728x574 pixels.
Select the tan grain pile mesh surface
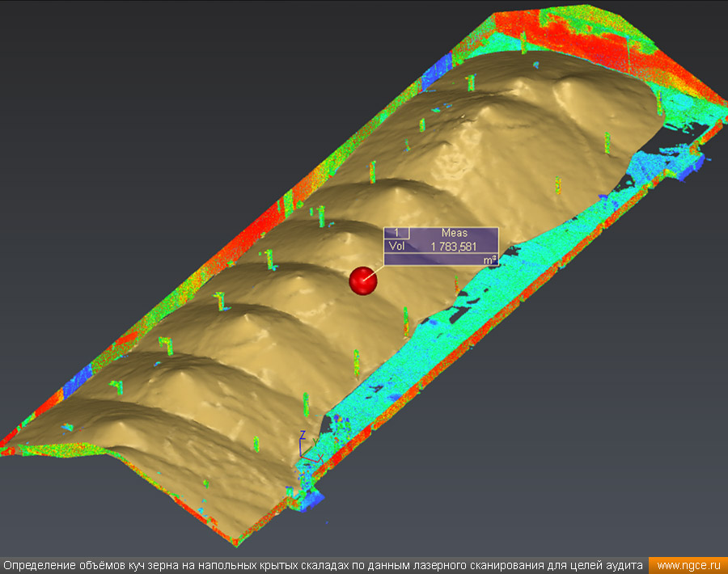click(243, 340)
